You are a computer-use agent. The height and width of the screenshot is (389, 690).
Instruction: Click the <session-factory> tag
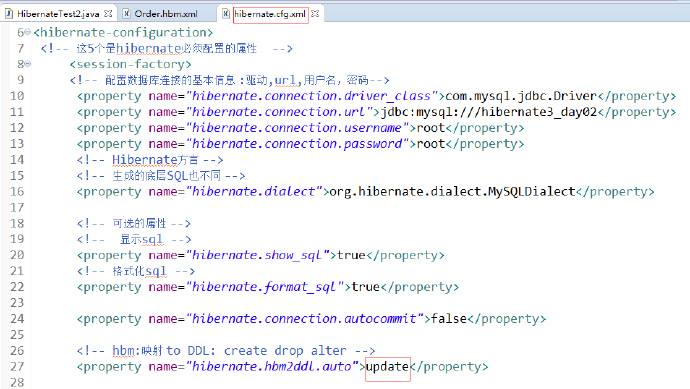(130, 64)
